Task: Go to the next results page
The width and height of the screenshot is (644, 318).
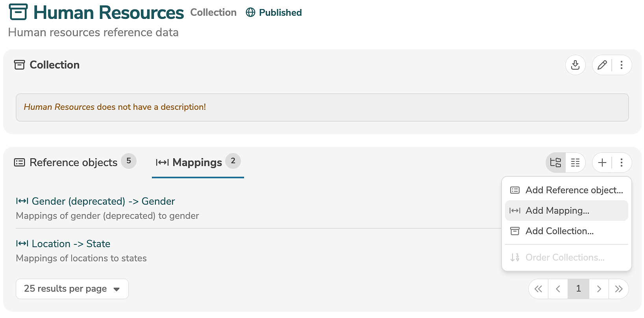Action: [x=599, y=289]
